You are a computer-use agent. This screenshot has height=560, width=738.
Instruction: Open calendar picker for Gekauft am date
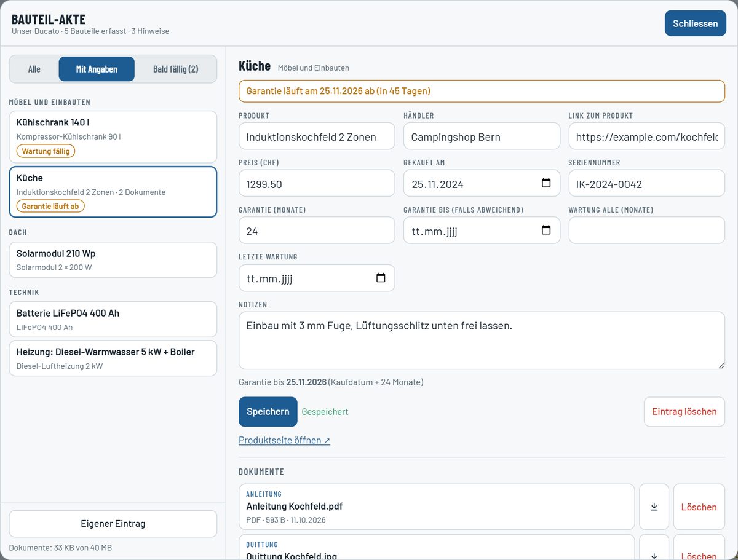click(x=546, y=183)
